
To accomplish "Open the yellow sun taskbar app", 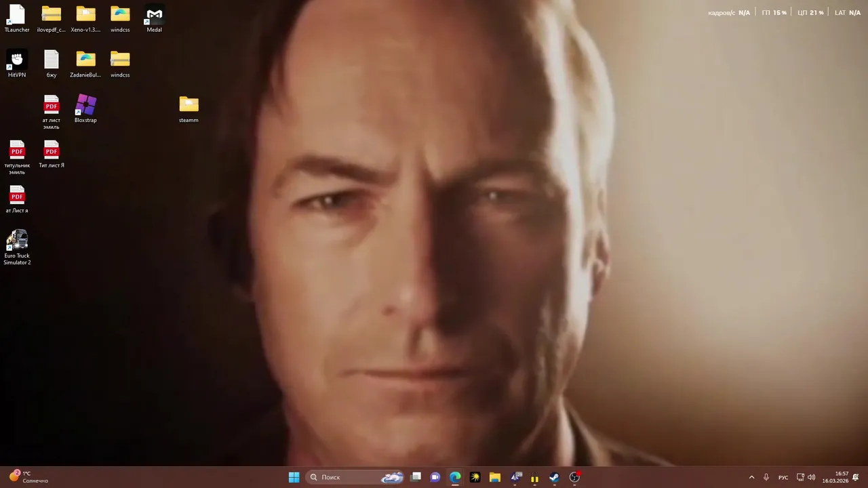I will coord(475,477).
